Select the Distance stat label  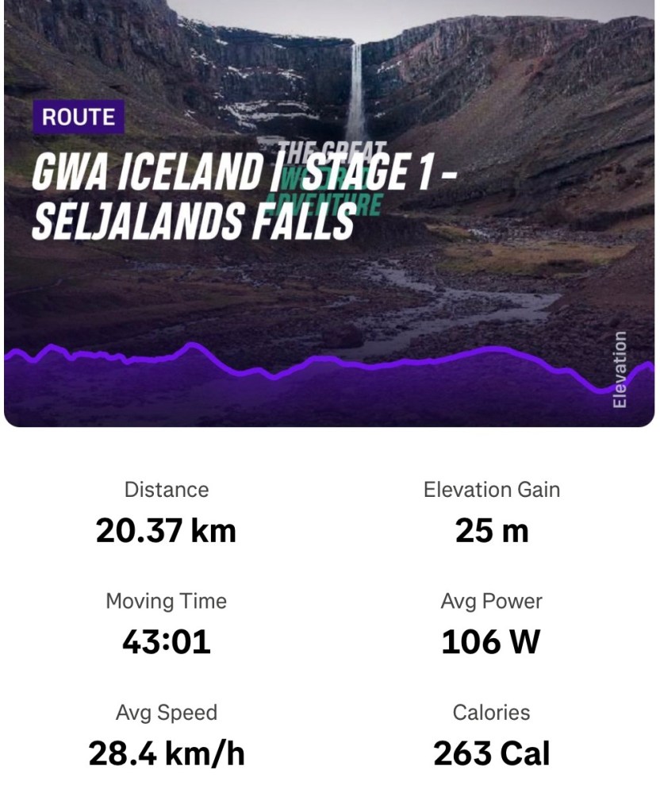point(167,490)
